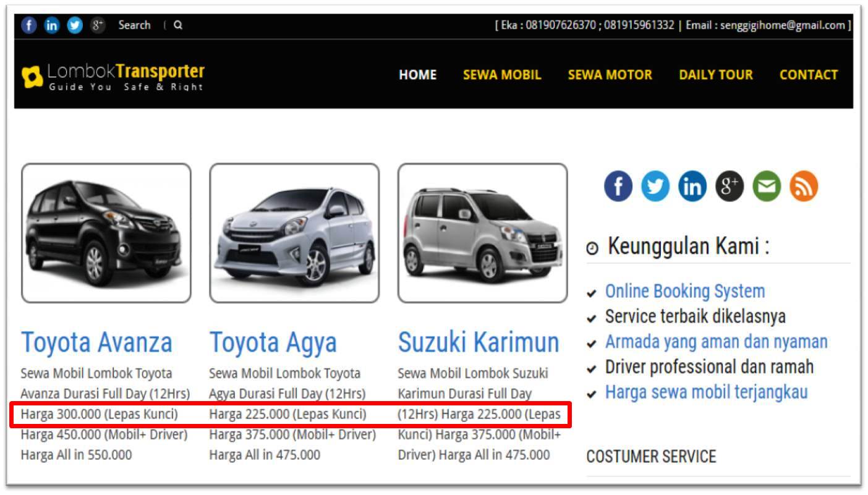Viewport: 868px width, 495px height.
Task: Open the orange RSS feed icon
Action: [x=804, y=185]
